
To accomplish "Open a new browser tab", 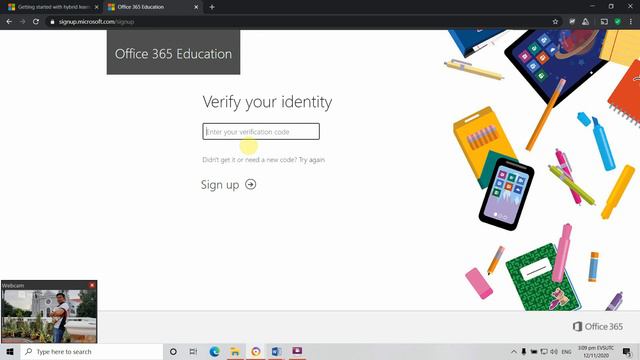I will [212, 7].
